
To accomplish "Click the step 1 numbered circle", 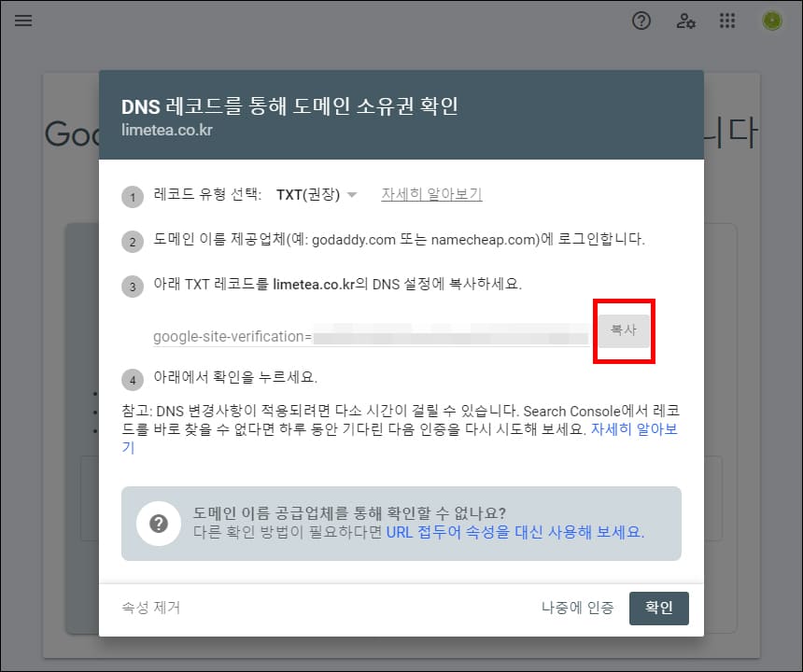I will 132,194.
